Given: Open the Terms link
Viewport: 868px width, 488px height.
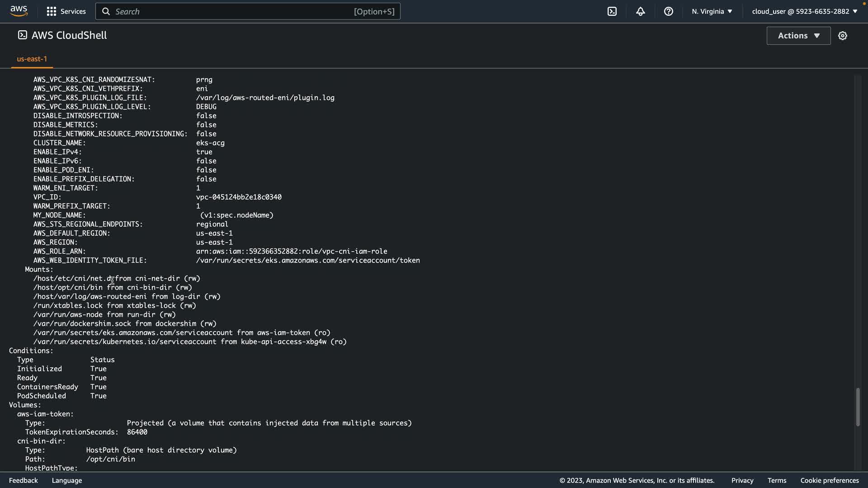Looking at the screenshot, I should 777,480.
